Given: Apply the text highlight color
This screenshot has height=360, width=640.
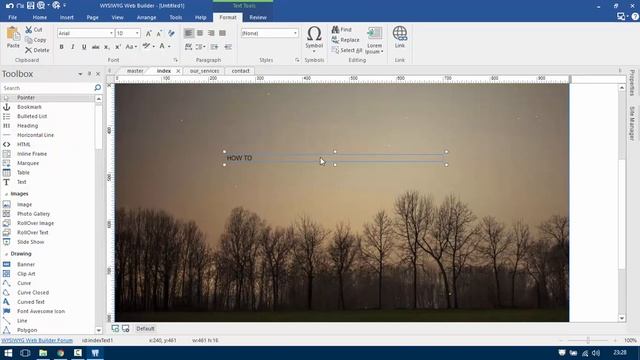Looking at the screenshot, I should 146,46.
